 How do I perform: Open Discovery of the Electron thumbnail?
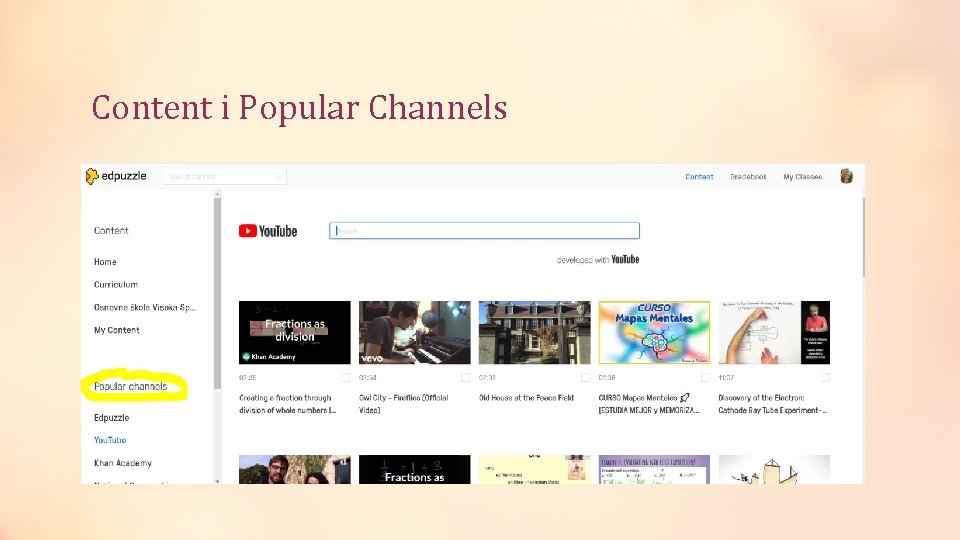(774, 332)
